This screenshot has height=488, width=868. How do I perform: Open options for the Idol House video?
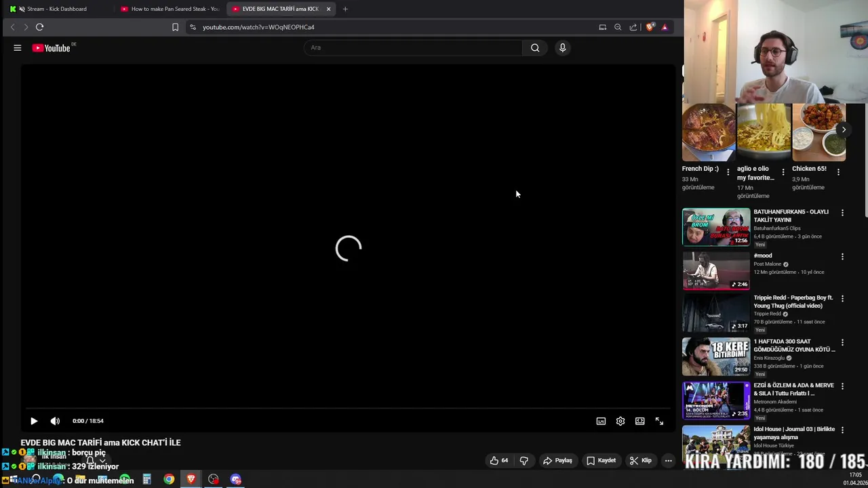click(842, 430)
